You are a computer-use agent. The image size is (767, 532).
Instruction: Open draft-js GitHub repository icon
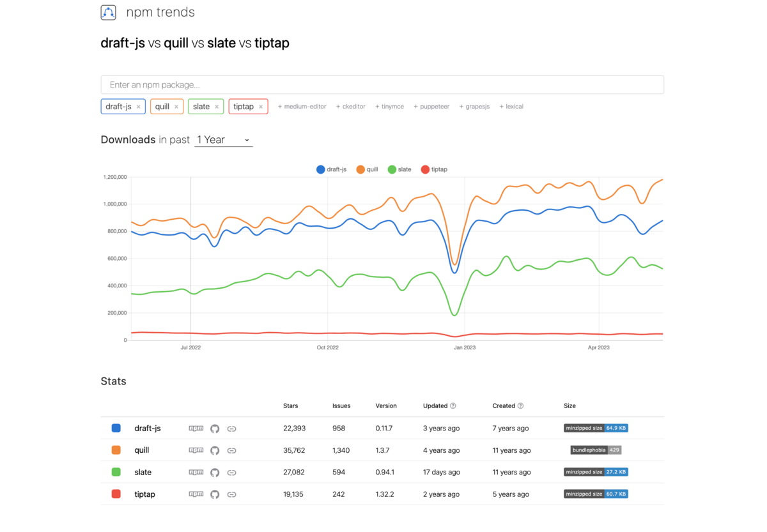pos(215,429)
